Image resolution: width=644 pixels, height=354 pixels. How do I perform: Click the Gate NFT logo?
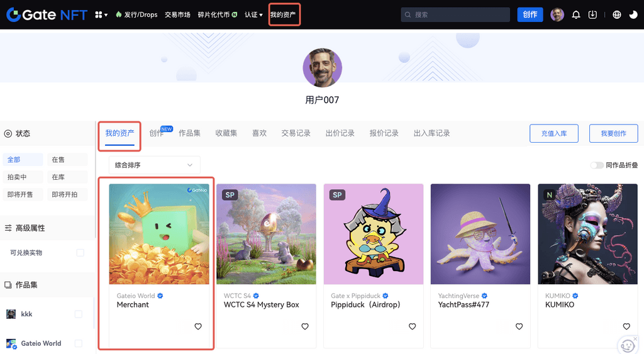pyautogui.click(x=47, y=14)
